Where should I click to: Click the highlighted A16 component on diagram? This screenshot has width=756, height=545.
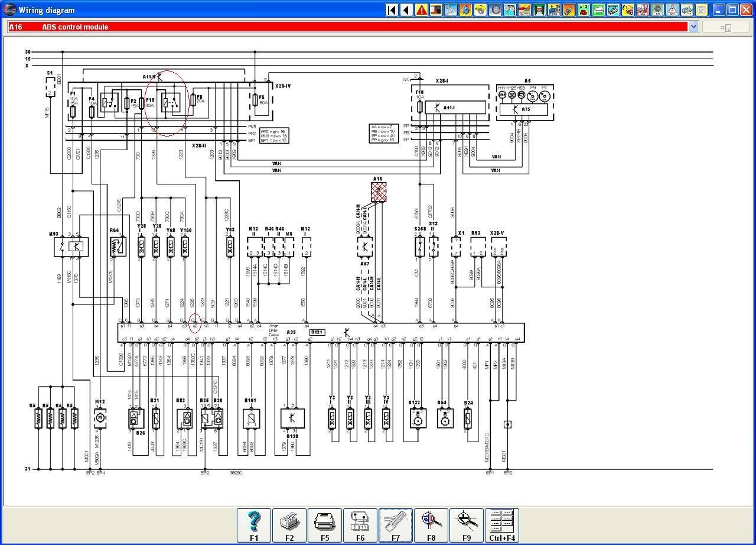(x=379, y=192)
